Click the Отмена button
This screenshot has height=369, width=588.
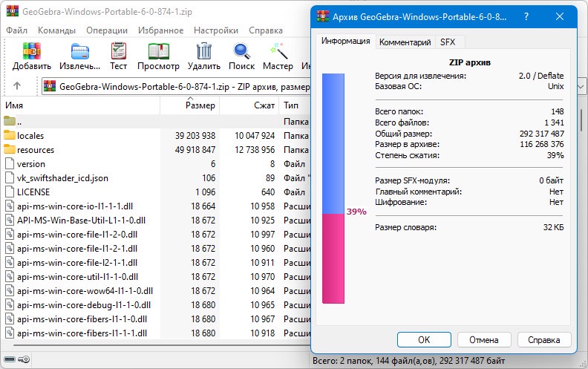coord(484,340)
